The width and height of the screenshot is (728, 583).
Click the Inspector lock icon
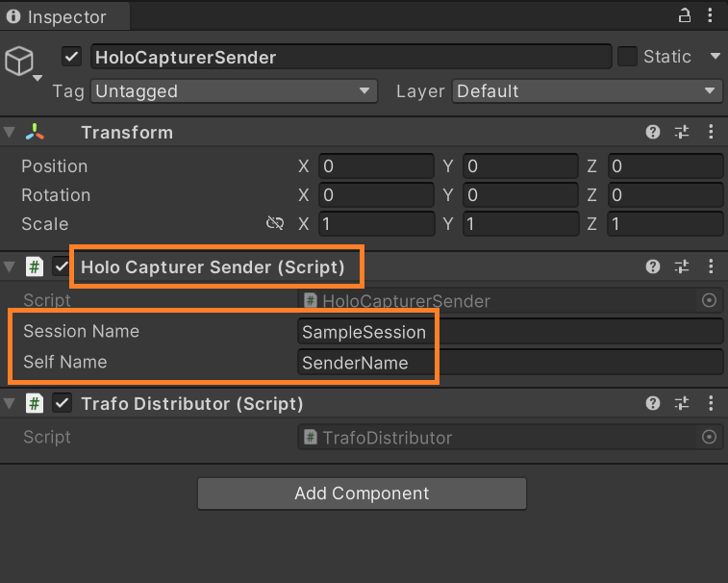(685, 15)
